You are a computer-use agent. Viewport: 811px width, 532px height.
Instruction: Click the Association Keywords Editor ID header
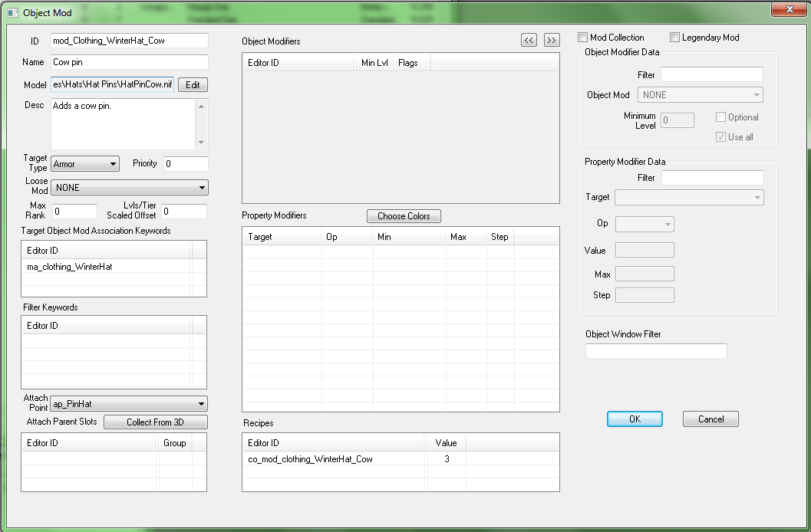[x=107, y=250]
